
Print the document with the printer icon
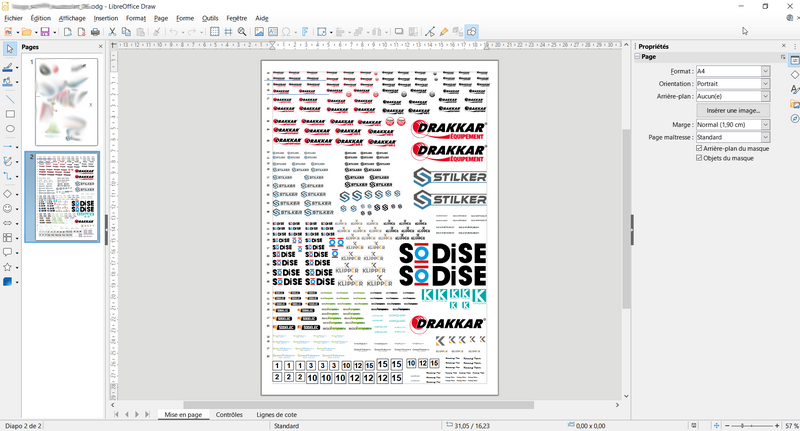point(95,32)
